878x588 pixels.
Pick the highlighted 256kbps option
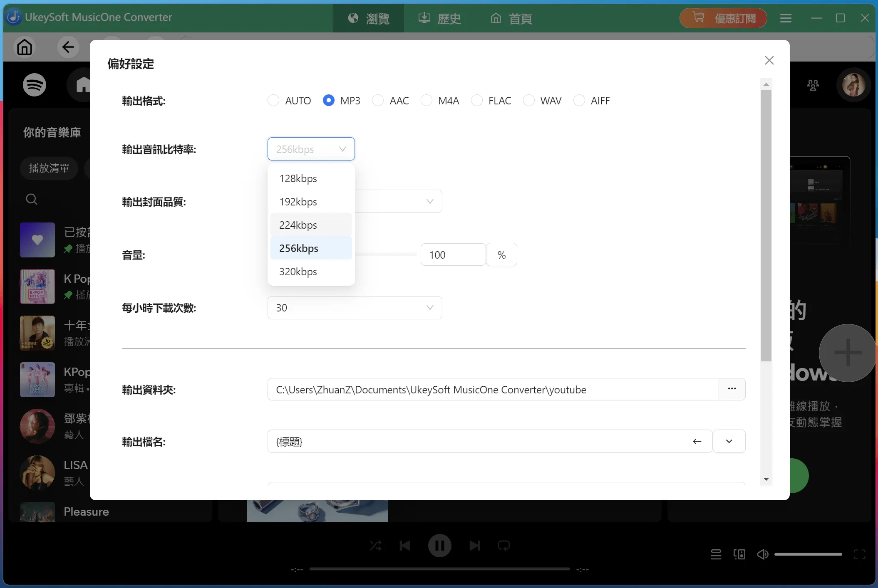311,248
